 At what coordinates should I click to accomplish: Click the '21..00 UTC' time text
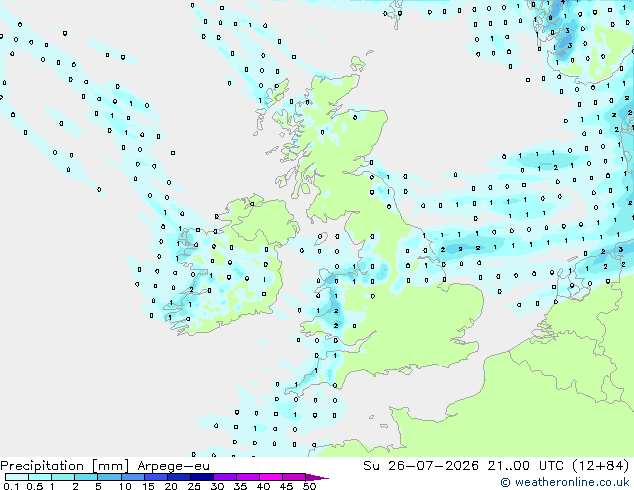525,466
